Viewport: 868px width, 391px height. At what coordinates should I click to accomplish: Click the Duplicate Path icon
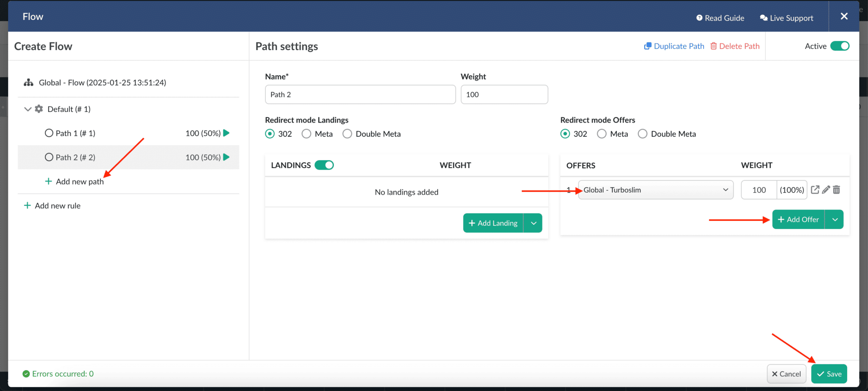click(648, 46)
